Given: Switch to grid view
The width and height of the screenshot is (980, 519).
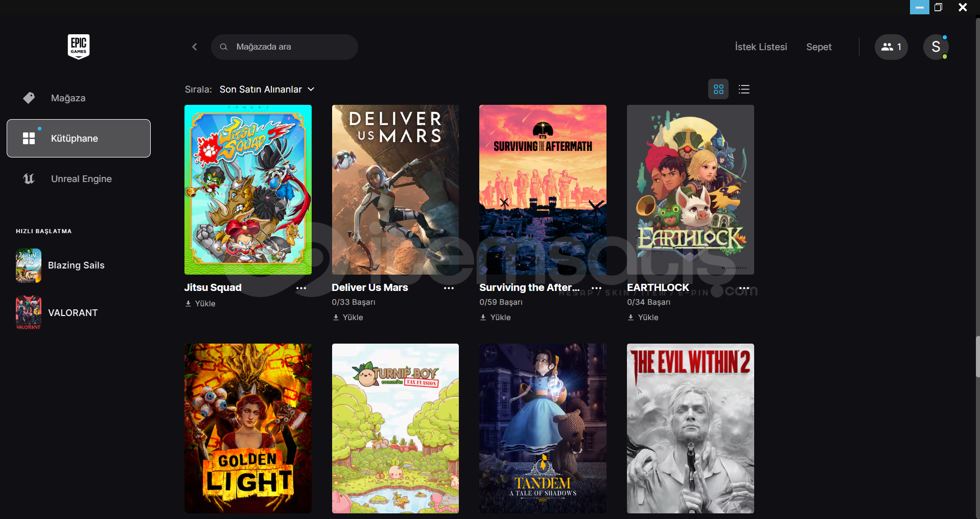Looking at the screenshot, I should point(718,89).
